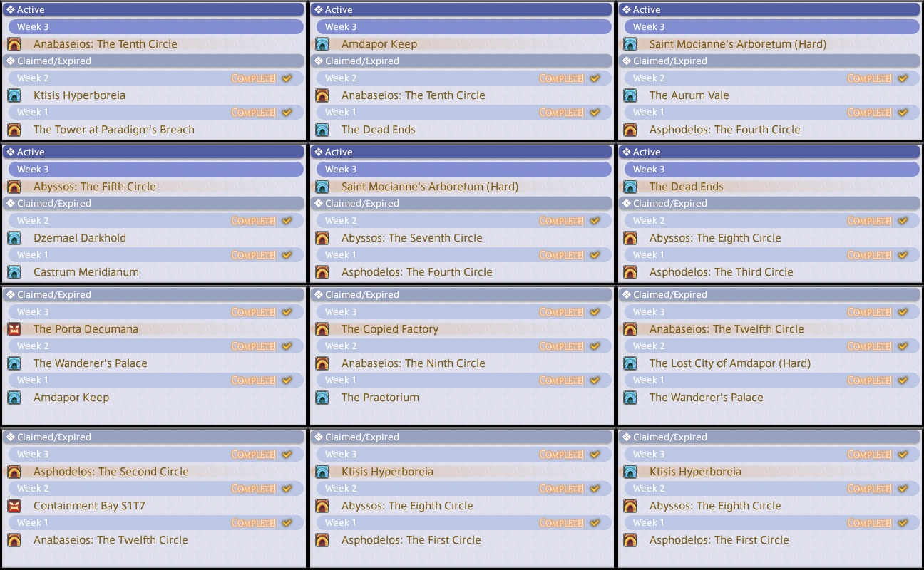Collapse Claimed/Expired header above Week 2 Dzemael Darkhold
The width and height of the screenshot is (924, 570).
tap(153, 204)
